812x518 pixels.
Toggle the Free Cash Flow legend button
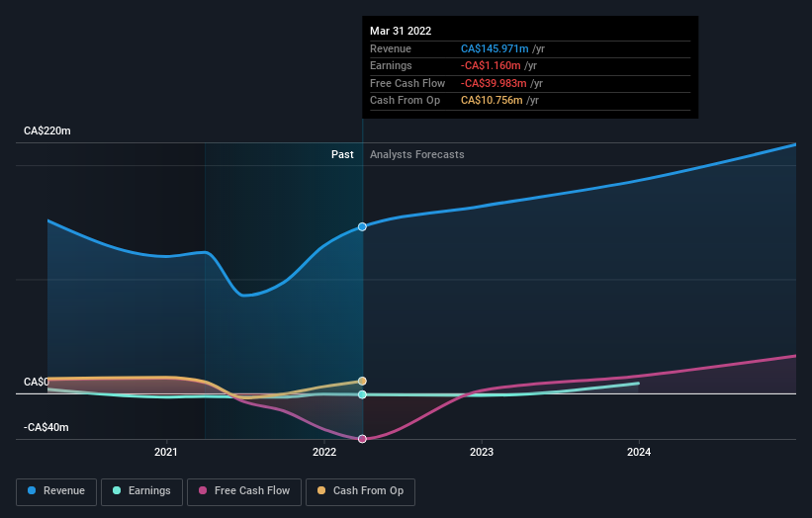(x=244, y=491)
